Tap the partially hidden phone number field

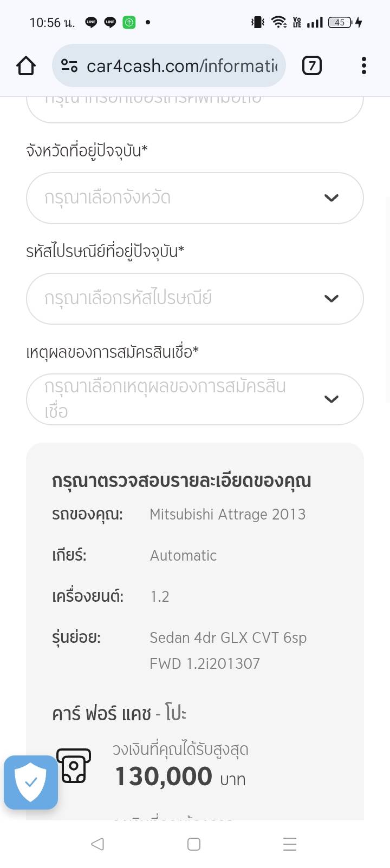[x=195, y=108]
